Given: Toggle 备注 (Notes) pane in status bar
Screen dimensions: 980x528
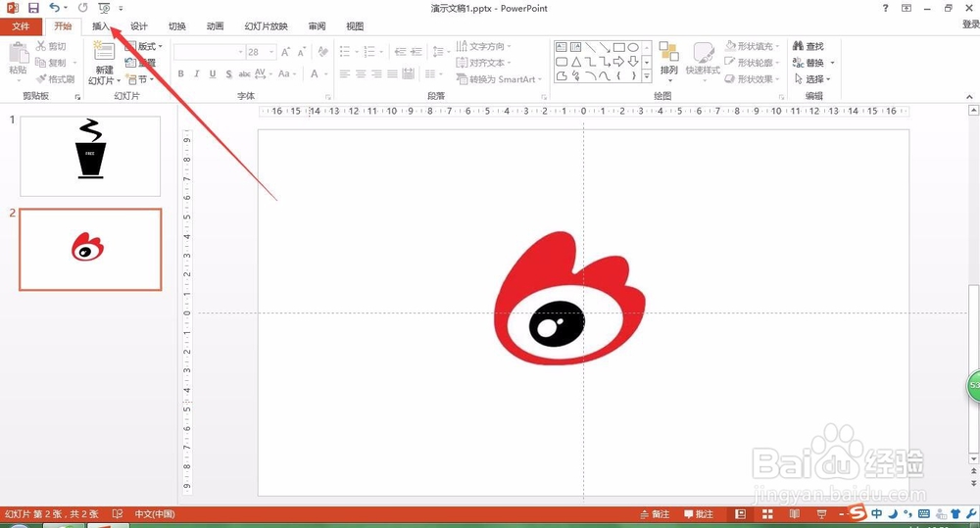Looking at the screenshot, I should click(x=655, y=514).
